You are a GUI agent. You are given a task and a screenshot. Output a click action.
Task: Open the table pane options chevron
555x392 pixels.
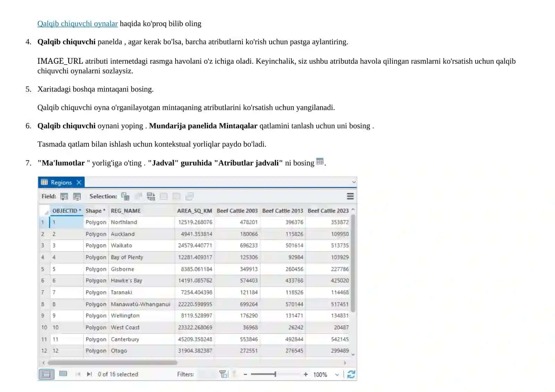[x=354, y=182]
